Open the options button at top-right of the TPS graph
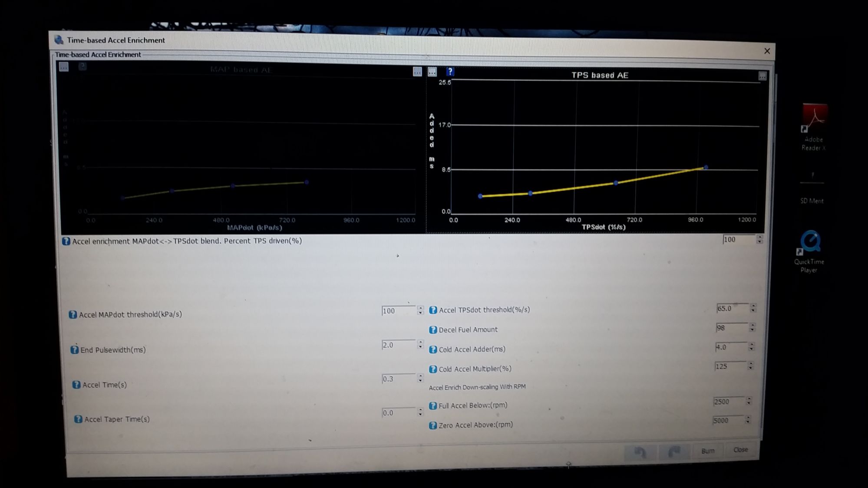The width and height of the screenshot is (868, 488). pos(762,76)
